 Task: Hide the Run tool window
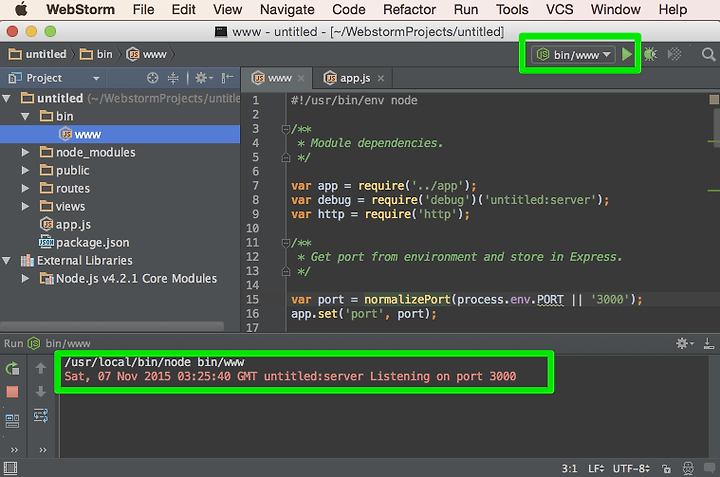(709, 343)
